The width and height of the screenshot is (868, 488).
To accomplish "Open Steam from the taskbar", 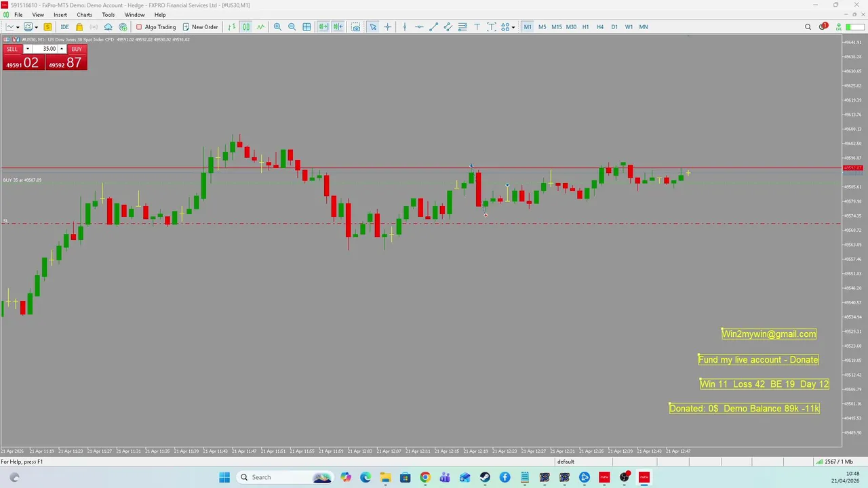I will tap(485, 477).
